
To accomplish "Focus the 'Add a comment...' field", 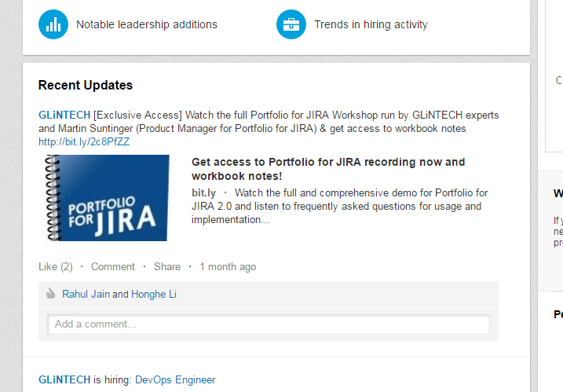I will [269, 324].
